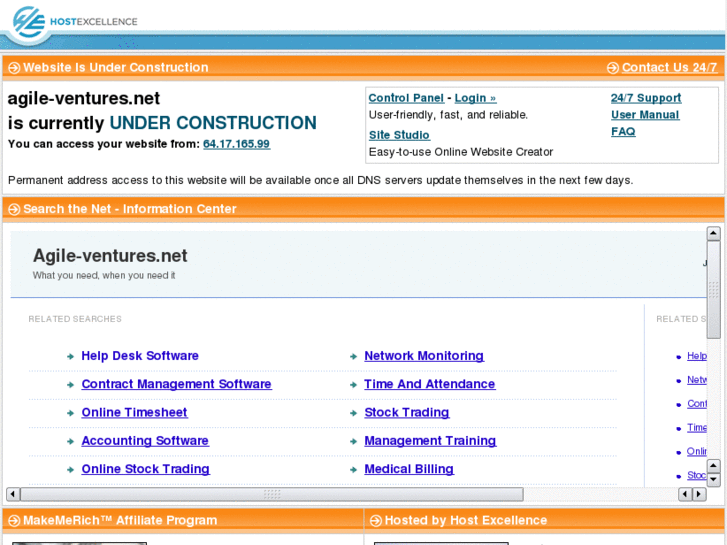This screenshot has width=727, height=545.
Task: Click bullet arrow next to Contract Management Software
Action: [x=70, y=385]
